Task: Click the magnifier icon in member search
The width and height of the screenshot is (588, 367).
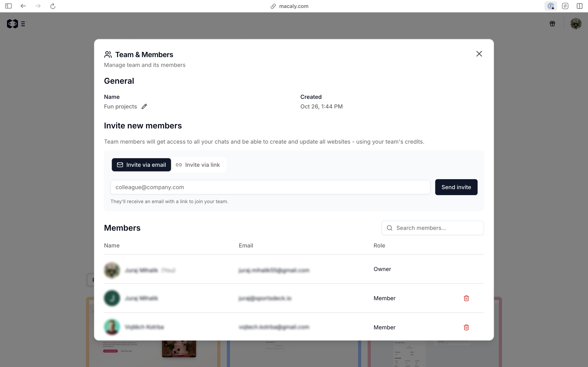Action: [390, 228]
